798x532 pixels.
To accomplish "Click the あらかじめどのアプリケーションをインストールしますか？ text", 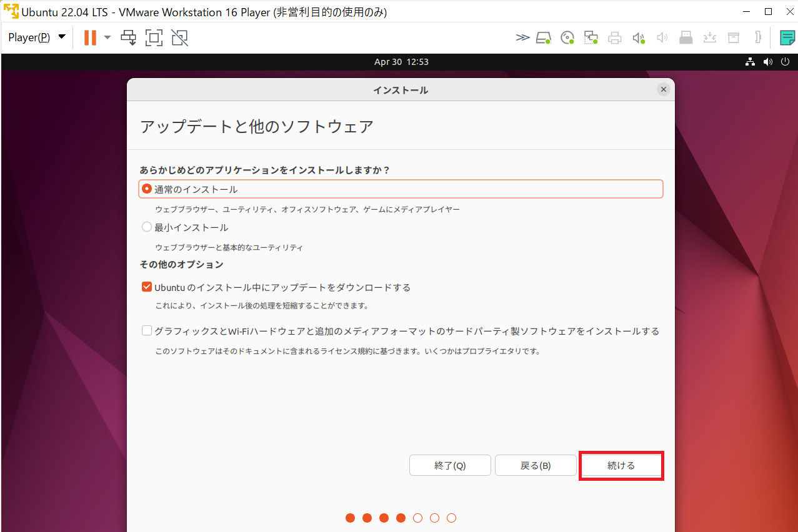I will 265,170.
